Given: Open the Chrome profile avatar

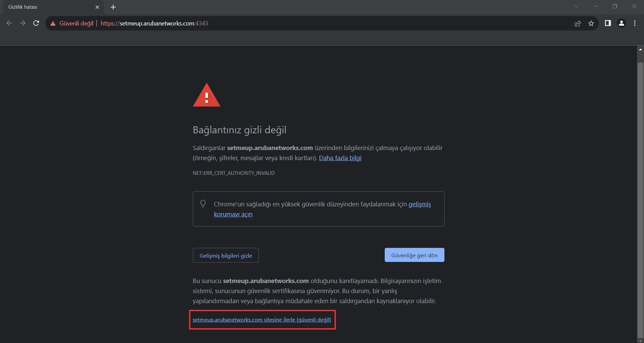Looking at the screenshot, I should tap(621, 23).
